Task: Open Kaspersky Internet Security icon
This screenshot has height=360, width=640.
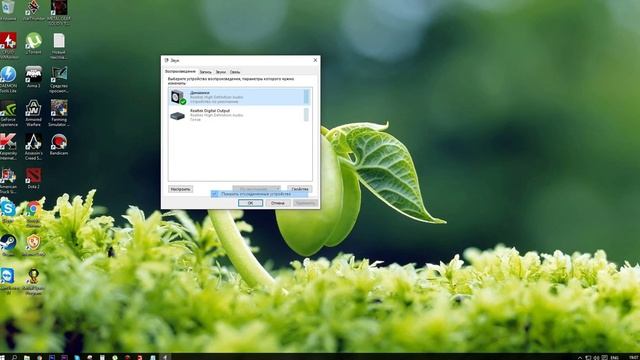Action: [8, 146]
